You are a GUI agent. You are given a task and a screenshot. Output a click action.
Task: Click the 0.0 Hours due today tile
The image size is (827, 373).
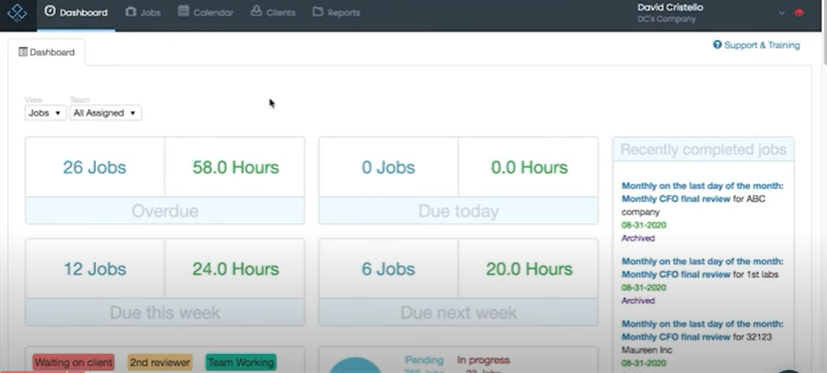(529, 167)
